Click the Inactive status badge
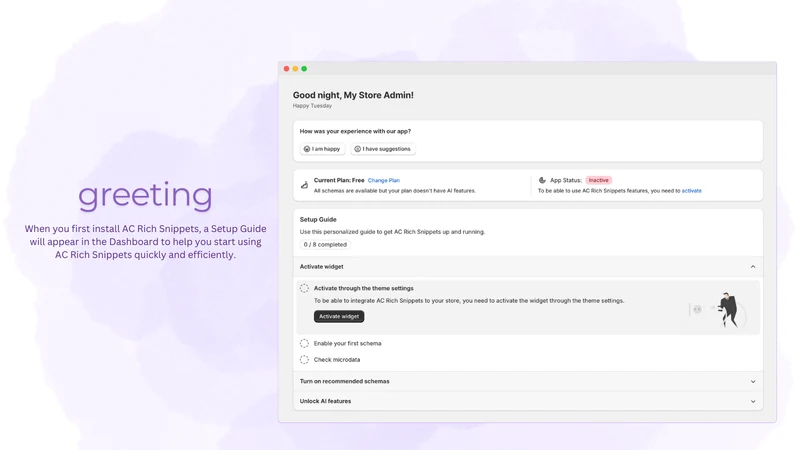Image resolution: width=800 pixels, height=450 pixels. click(x=598, y=180)
